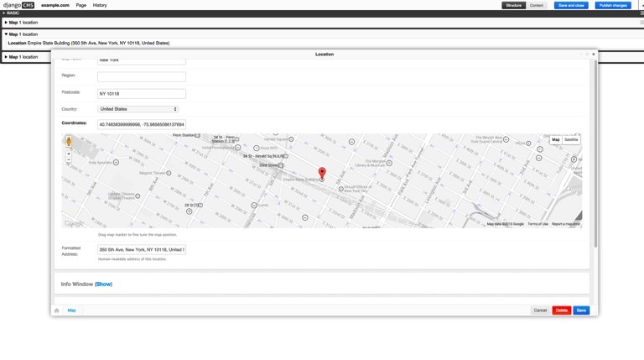The height and width of the screenshot is (360, 644).
Task: Click the dialog vertical scrollbar
Action: coord(595,154)
